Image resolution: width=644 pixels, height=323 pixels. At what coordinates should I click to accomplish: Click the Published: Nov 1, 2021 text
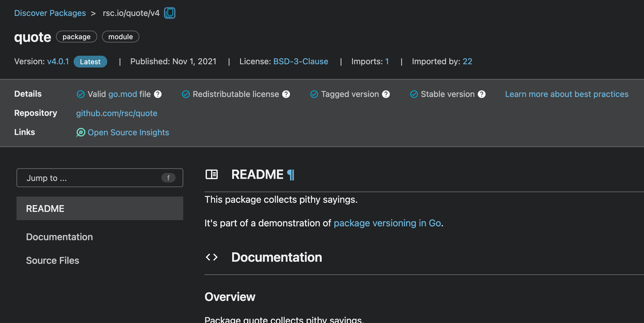[x=173, y=62]
